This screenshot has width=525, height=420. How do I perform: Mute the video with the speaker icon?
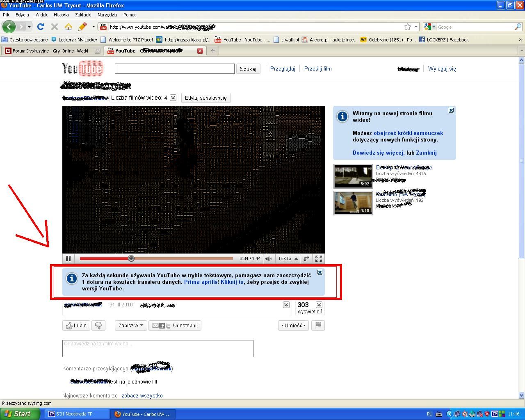point(268,258)
